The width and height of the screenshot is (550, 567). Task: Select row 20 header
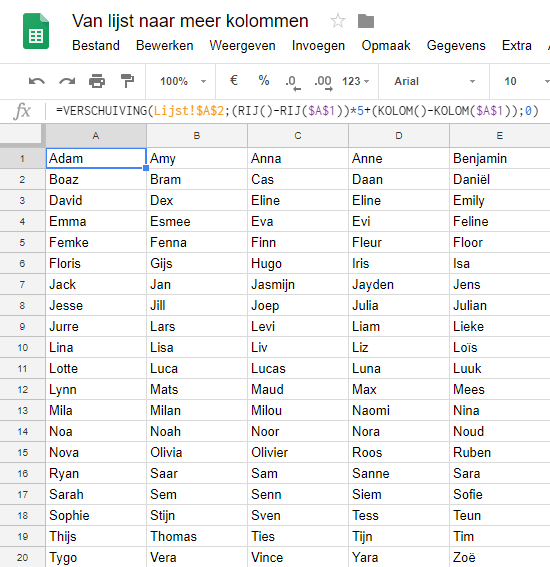point(22,557)
